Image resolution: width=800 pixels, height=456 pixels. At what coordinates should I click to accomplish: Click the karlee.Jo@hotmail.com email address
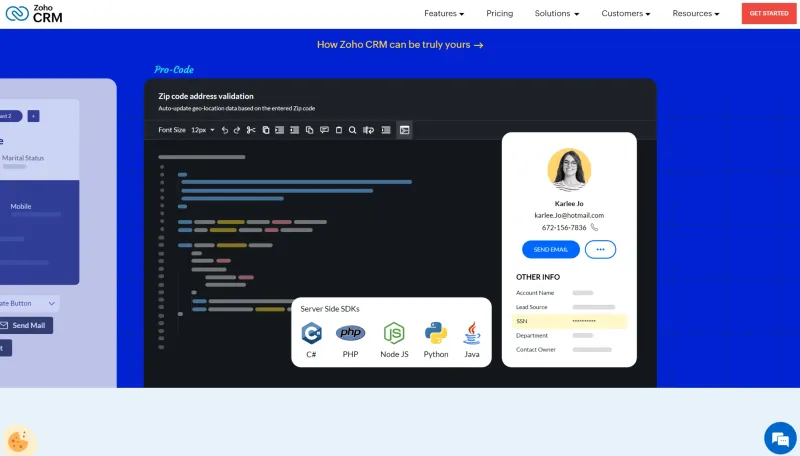coord(569,215)
